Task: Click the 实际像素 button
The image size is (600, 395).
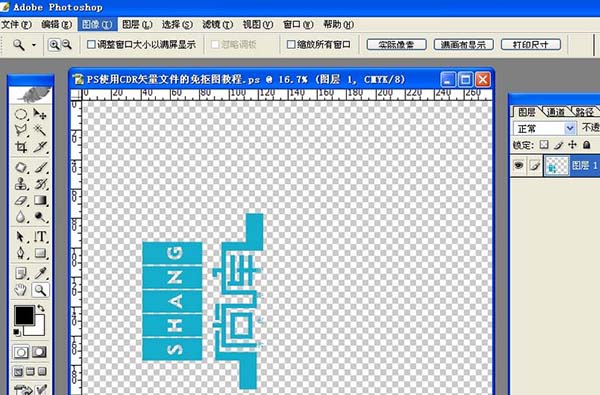Action: (x=396, y=45)
